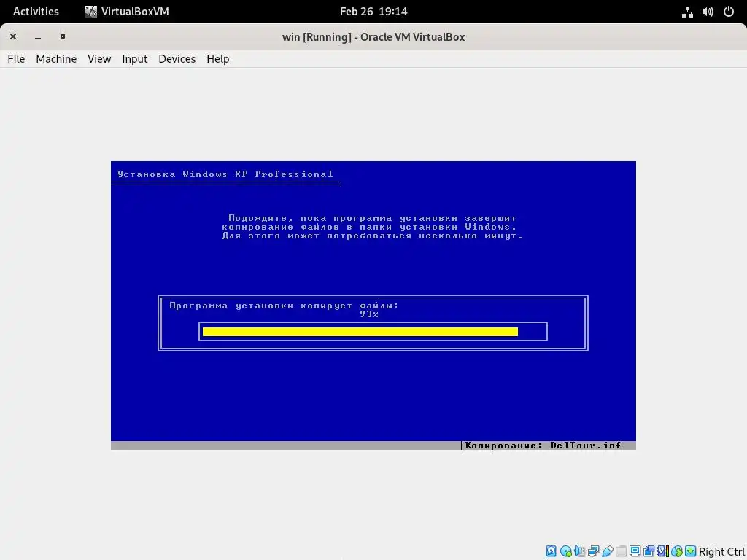Click the window title 'win [Running] - Oracle VM VirtualBox'
The height and width of the screenshot is (560, 747).
click(x=373, y=37)
